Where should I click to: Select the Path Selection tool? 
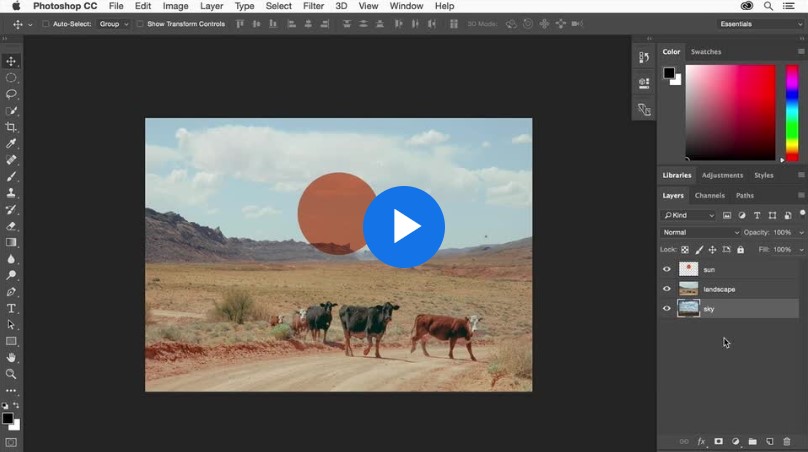pyautogui.click(x=11, y=325)
